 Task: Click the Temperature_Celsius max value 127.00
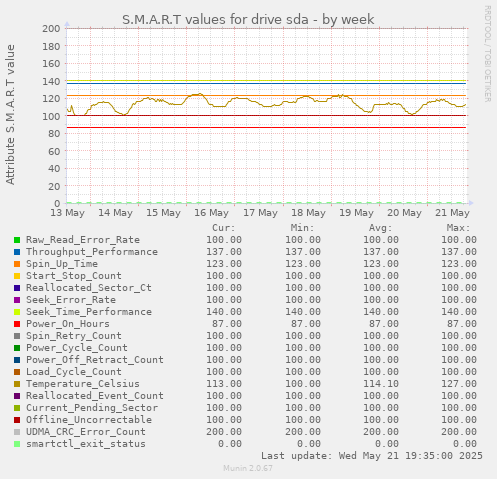[x=459, y=384]
